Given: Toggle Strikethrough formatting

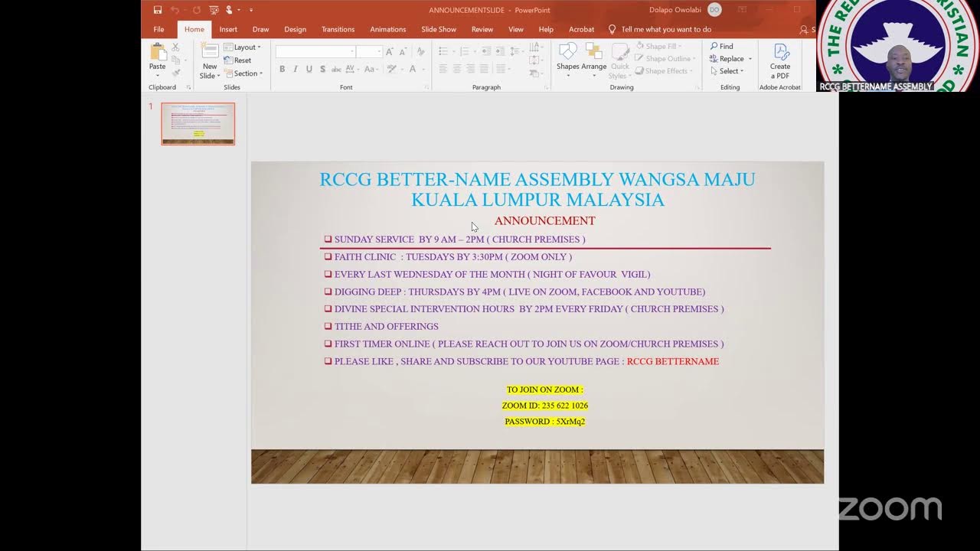Looking at the screenshot, I should pos(336,69).
